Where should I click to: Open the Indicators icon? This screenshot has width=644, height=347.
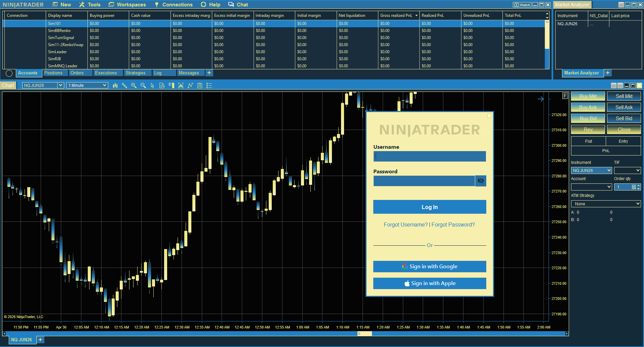(190, 85)
